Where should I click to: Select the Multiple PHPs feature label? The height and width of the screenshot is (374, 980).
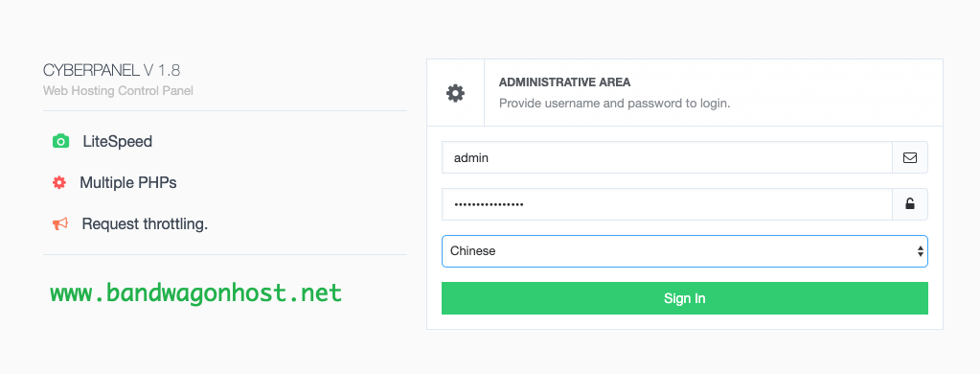coord(128,182)
